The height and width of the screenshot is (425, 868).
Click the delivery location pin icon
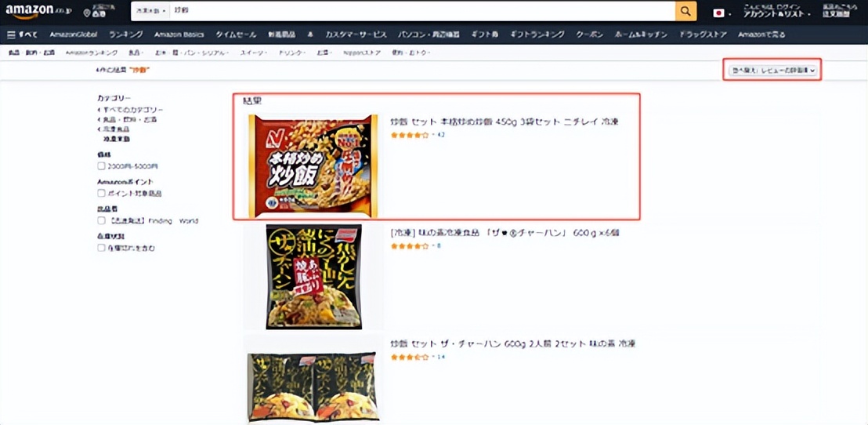pos(86,13)
